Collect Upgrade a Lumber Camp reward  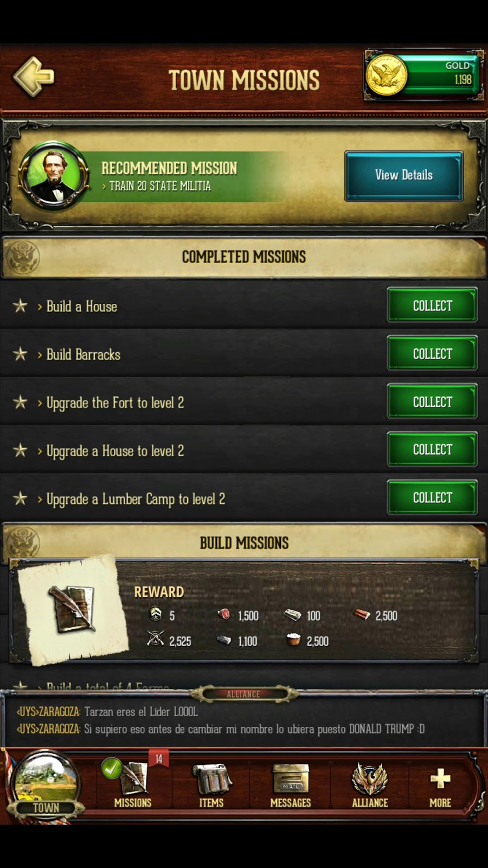click(432, 497)
